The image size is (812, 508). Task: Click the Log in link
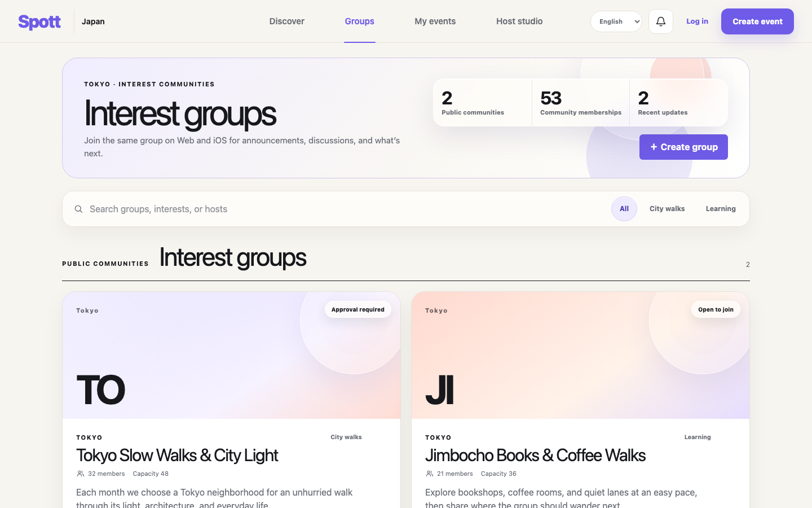(697, 21)
